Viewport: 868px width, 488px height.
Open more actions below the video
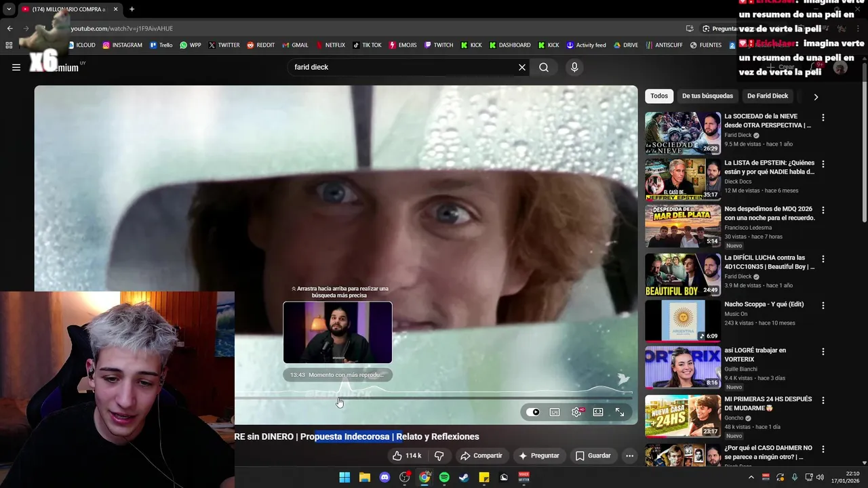629,455
